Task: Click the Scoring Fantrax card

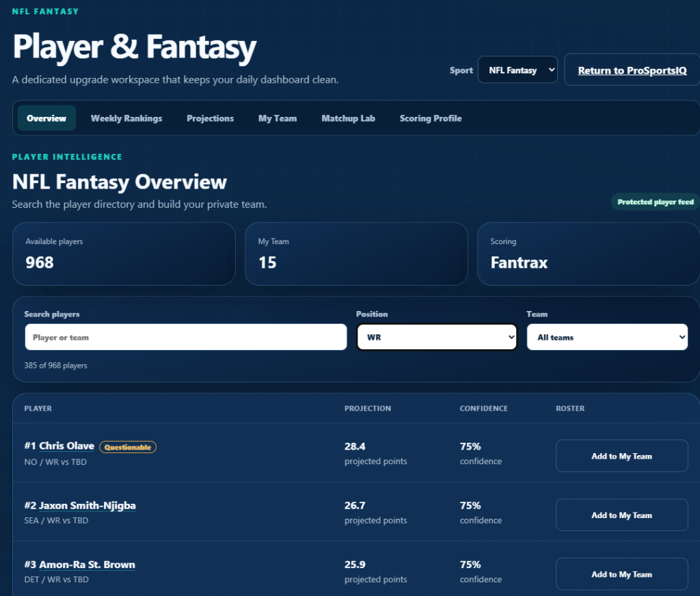Action: pyautogui.click(x=589, y=254)
